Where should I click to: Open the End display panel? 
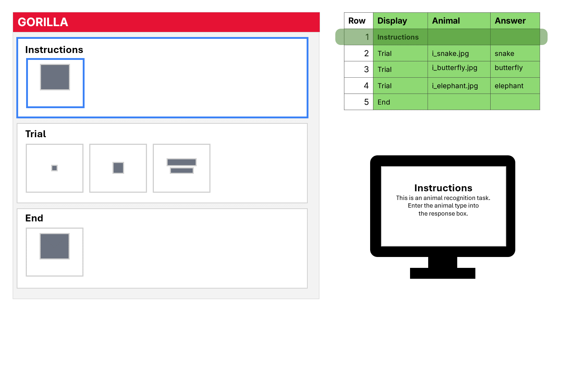point(162,248)
